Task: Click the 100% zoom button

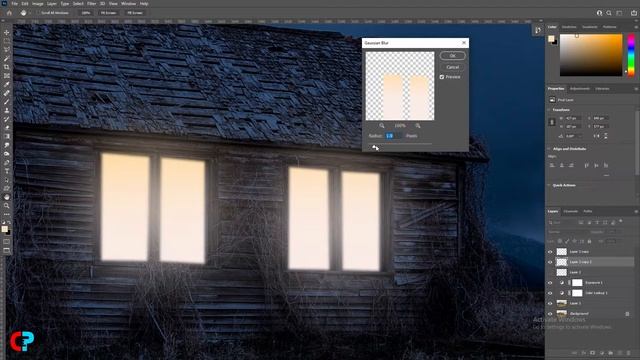Action: point(86,13)
